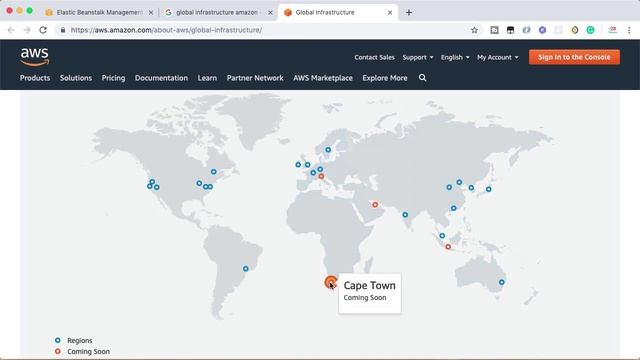Open the AWS Marketplace menu item
Image resolution: width=640 pixels, height=360 pixels.
(x=323, y=78)
